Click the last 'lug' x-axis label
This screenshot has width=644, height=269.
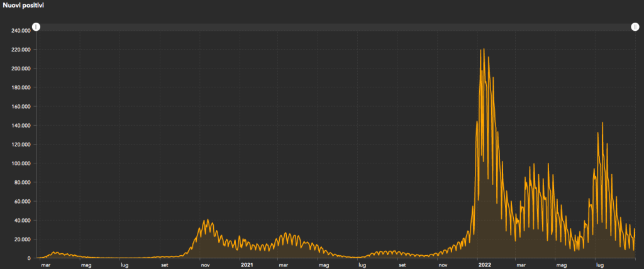click(600, 265)
